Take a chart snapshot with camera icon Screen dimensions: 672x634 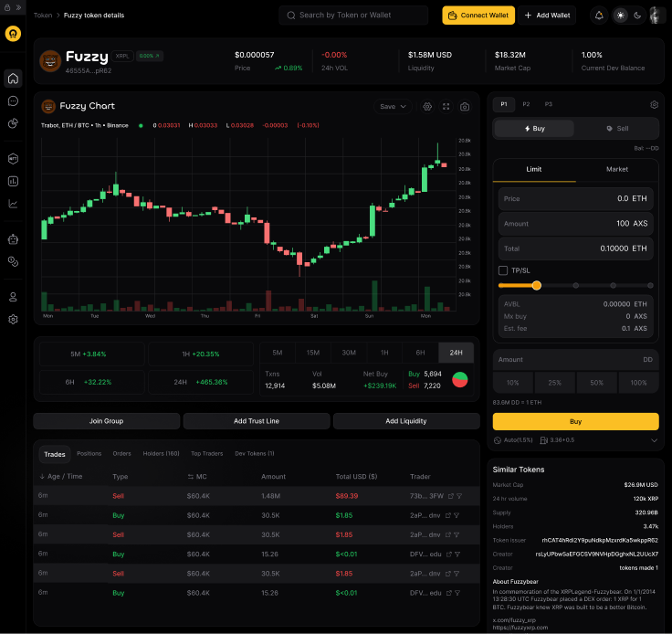(465, 107)
